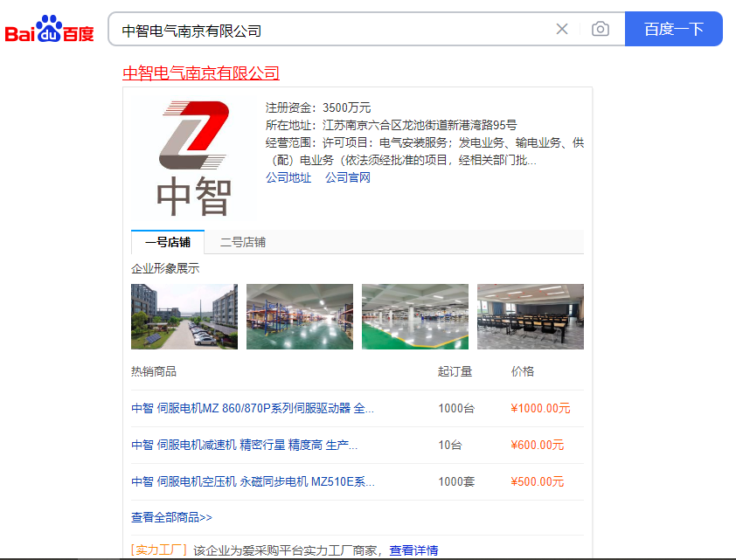The width and height of the screenshot is (736, 560).
Task: Click the 企业形象展示 heading
Action: pos(165,268)
